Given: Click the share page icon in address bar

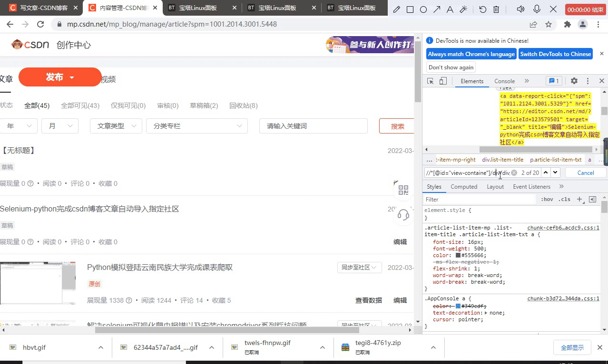Looking at the screenshot, I should (x=534, y=24).
